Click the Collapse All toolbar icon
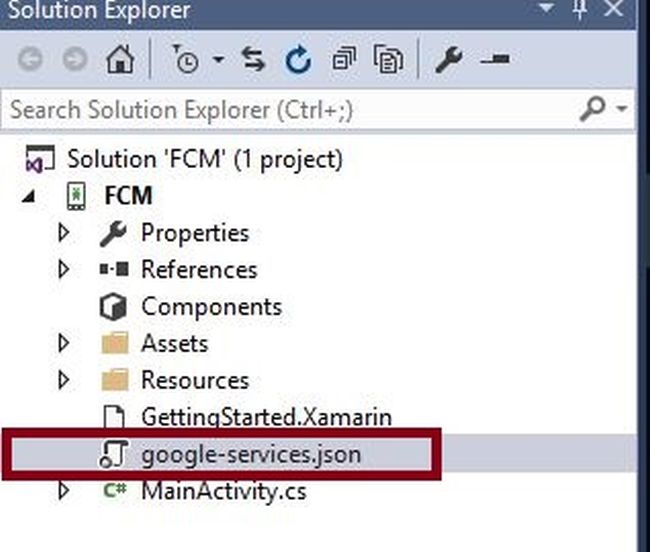Image resolution: width=650 pixels, height=552 pixels. pos(344,60)
